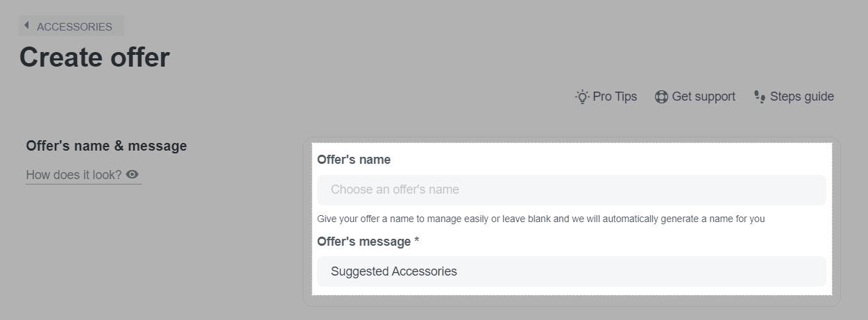
Task: Click the placeholder text in the offer's name box
Action: pyautogui.click(x=395, y=190)
